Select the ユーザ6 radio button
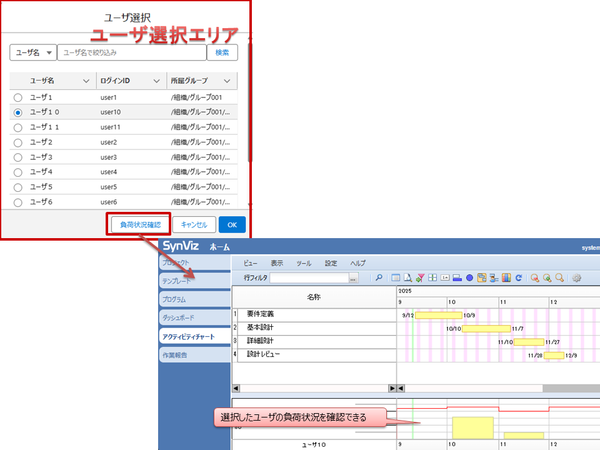This screenshot has height=450, width=600. pos(18,202)
